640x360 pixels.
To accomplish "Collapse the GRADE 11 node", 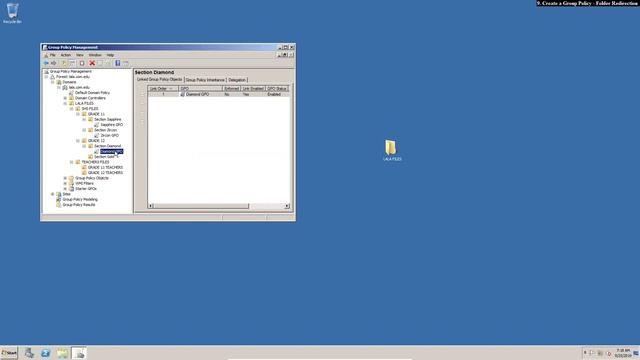I will 78,114.
